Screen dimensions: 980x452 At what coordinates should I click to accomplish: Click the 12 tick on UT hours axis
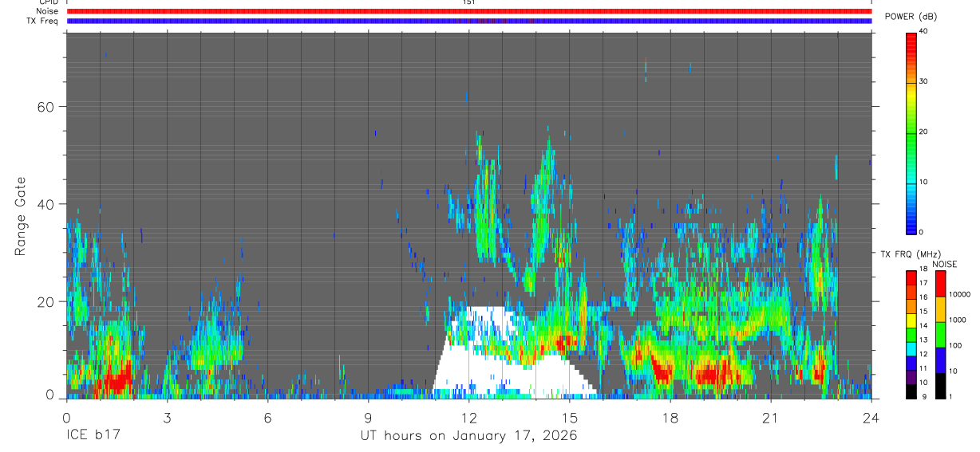(x=468, y=417)
